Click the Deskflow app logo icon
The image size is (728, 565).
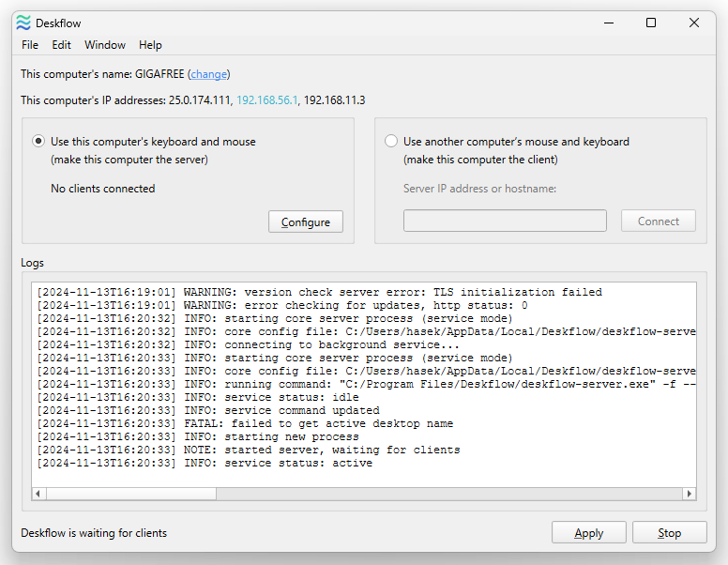[23, 23]
